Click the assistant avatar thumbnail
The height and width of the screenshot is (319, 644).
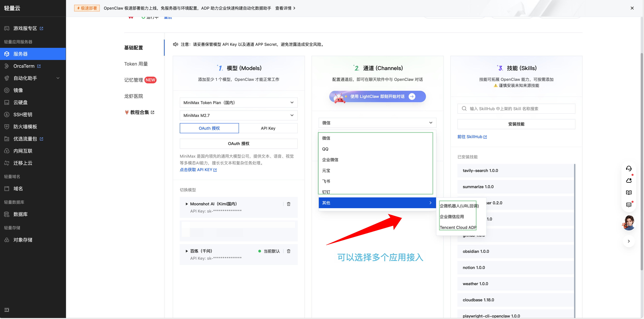tap(629, 223)
